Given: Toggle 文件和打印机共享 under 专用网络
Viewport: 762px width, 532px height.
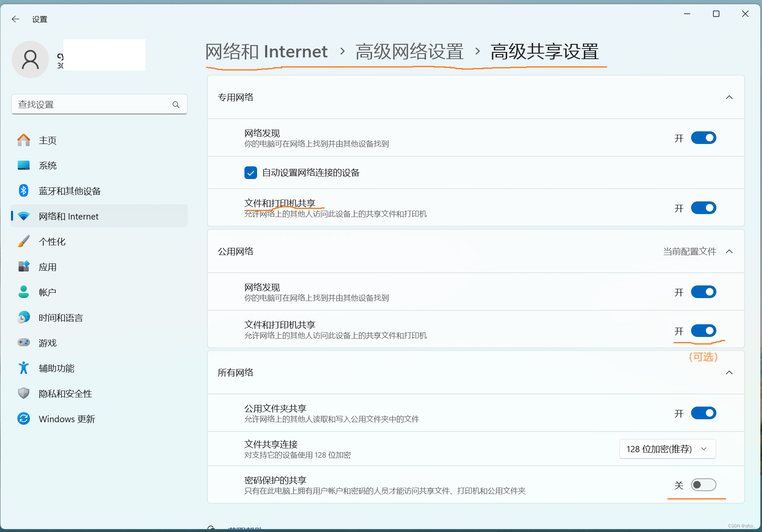Looking at the screenshot, I should 703,208.
